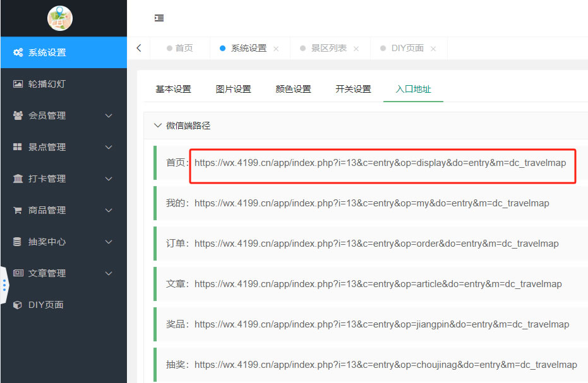Click the round map logo avatar
The height and width of the screenshot is (383, 588).
pyautogui.click(x=60, y=18)
